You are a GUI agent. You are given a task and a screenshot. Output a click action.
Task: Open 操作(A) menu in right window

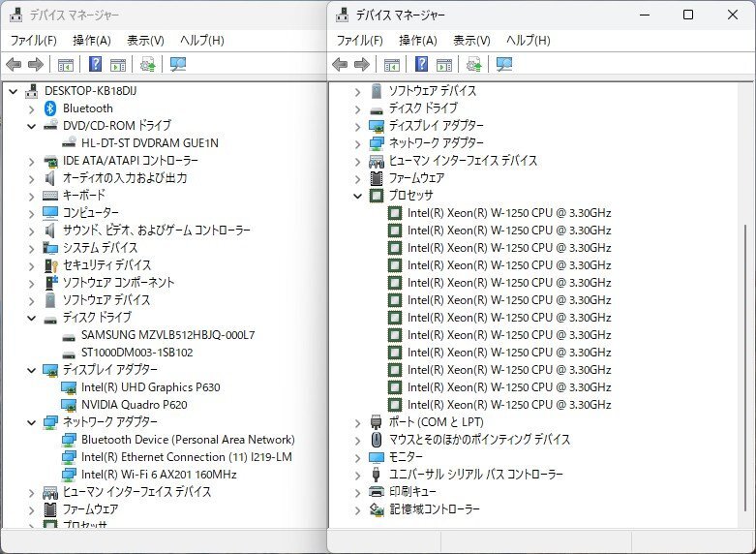tap(418, 41)
